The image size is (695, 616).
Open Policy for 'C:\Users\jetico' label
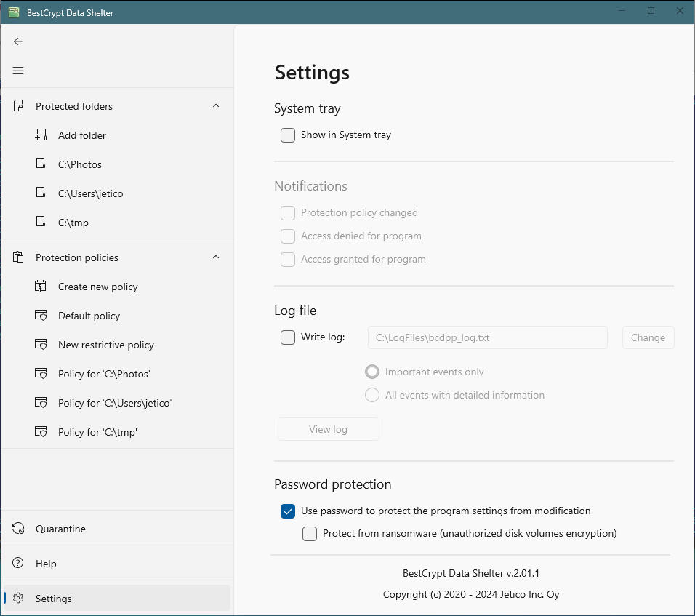pyautogui.click(x=115, y=403)
